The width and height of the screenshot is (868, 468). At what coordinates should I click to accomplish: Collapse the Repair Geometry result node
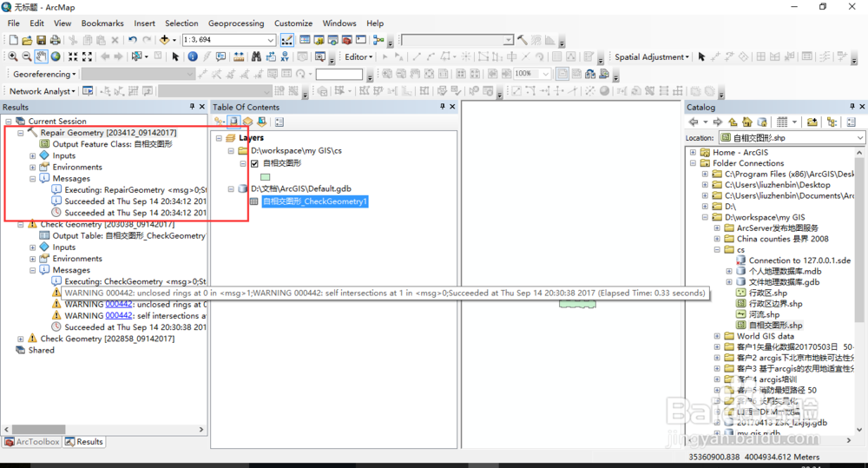(21, 133)
